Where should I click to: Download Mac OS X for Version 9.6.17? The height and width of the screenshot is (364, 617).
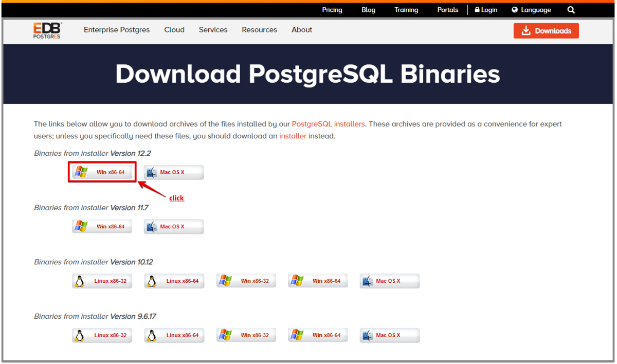(390, 335)
